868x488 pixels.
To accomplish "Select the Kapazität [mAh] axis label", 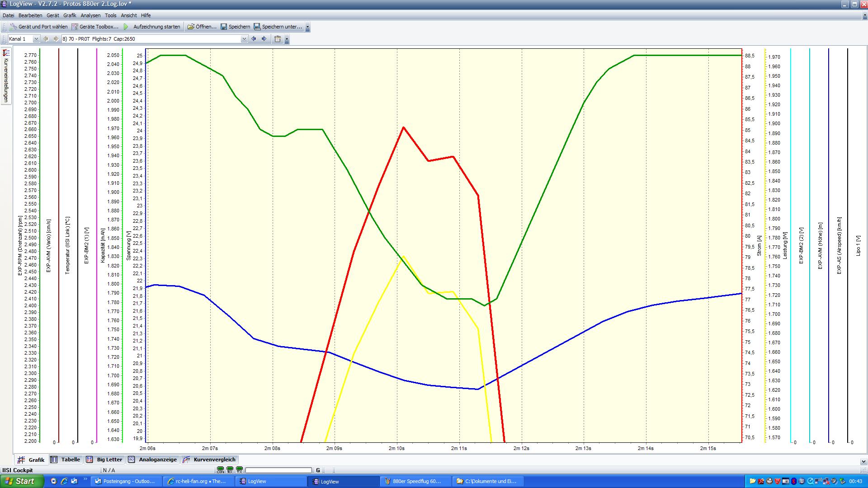I will pos(103,245).
